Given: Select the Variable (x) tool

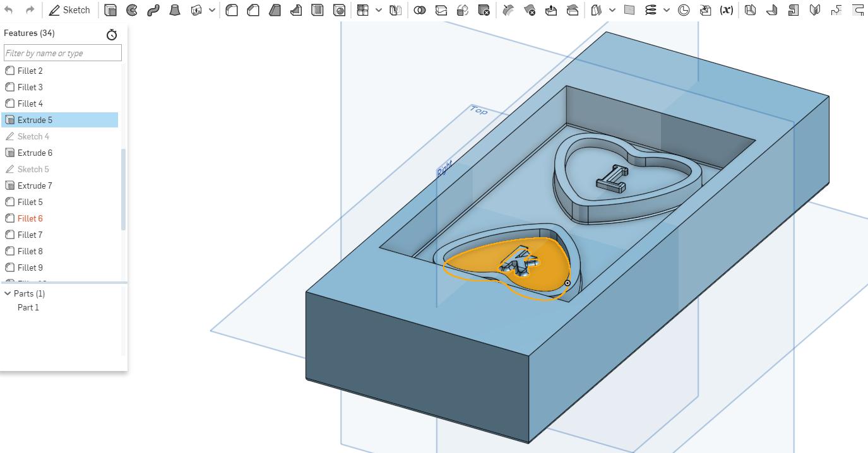Looking at the screenshot, I should 726,10.
